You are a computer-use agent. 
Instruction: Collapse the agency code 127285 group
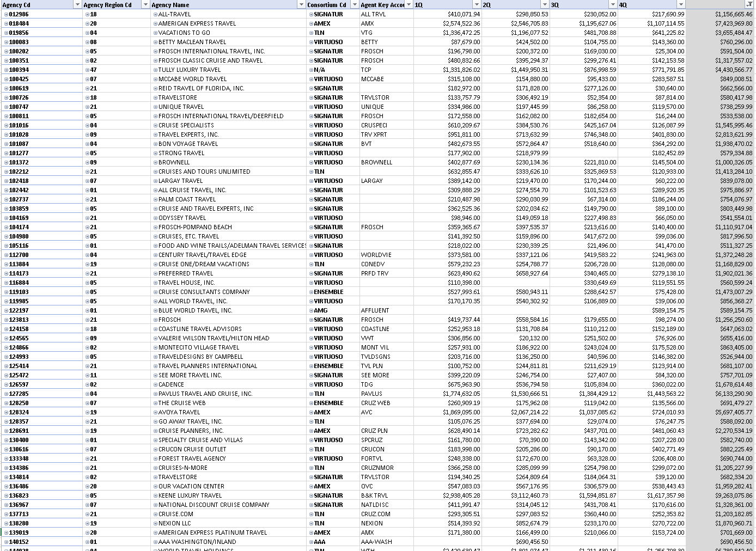click(6, 394)
